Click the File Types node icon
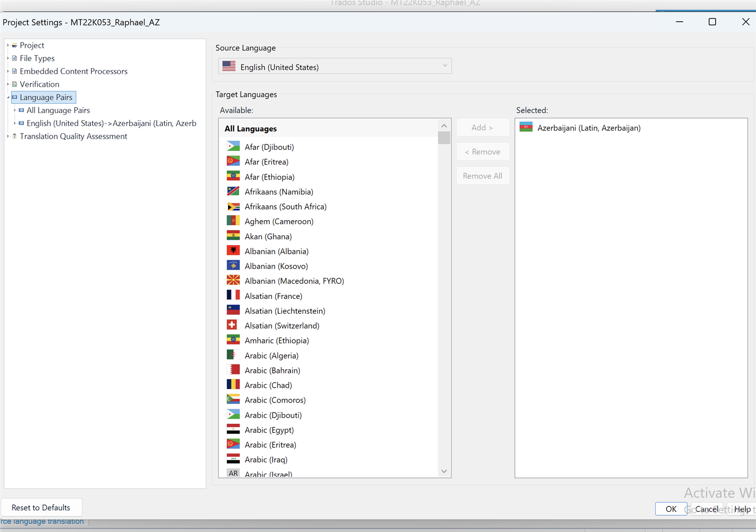This screenshot has height=532, width=756. click(15, 58)
